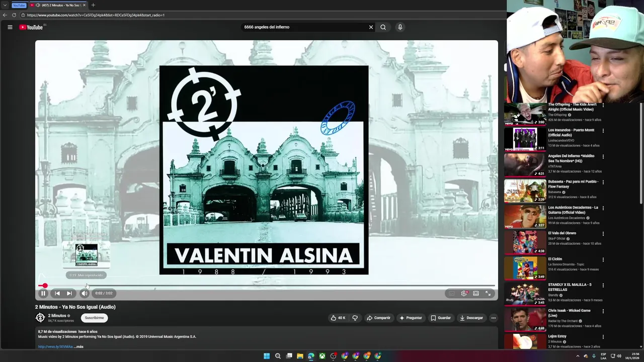Viewport: 644px width, 362px height.
Task: Open a new browser tab
Action: (x=93, y=5)
